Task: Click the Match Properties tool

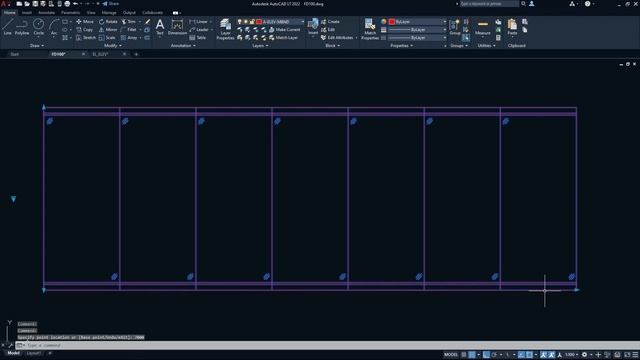Action: coord(370,29)
